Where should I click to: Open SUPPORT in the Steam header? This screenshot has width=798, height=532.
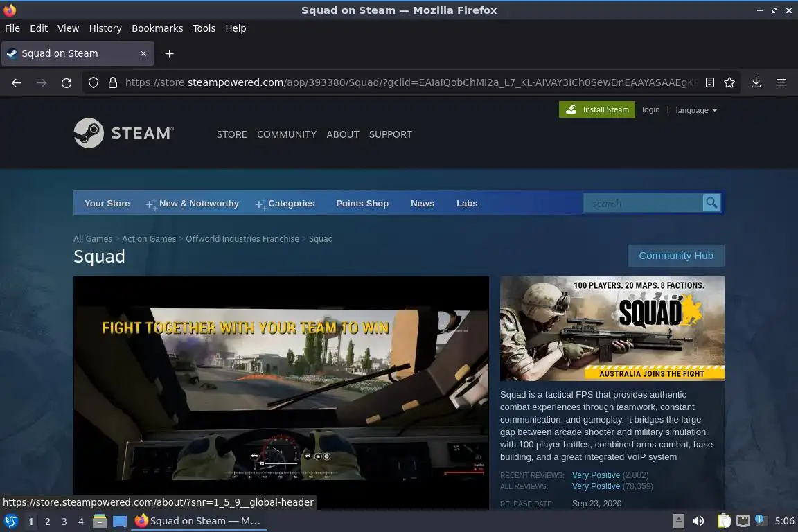point(391,134)
